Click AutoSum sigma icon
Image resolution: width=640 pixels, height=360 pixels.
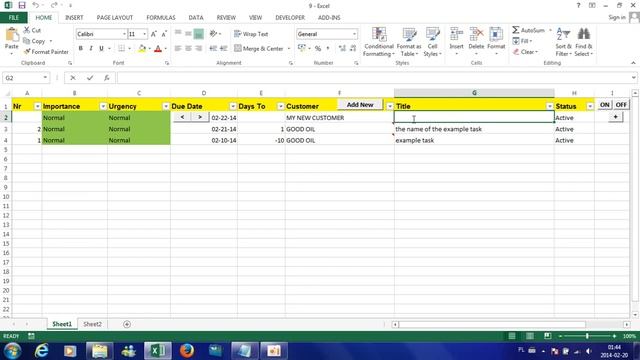click(516, 30)
